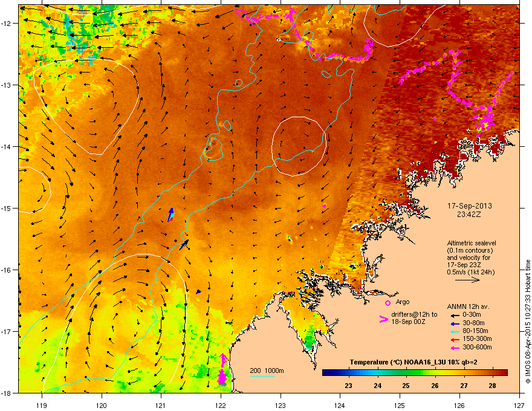Click the blue-cyan-red mooring arrow cluster near 15°S
Viewport: 532px width, 411px height.
click(170, 215)
